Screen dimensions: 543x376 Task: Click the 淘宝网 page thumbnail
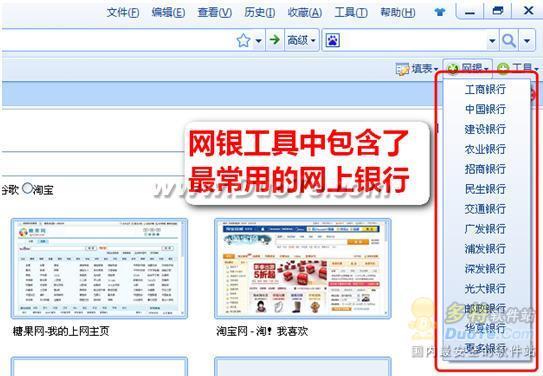point(303,269)
